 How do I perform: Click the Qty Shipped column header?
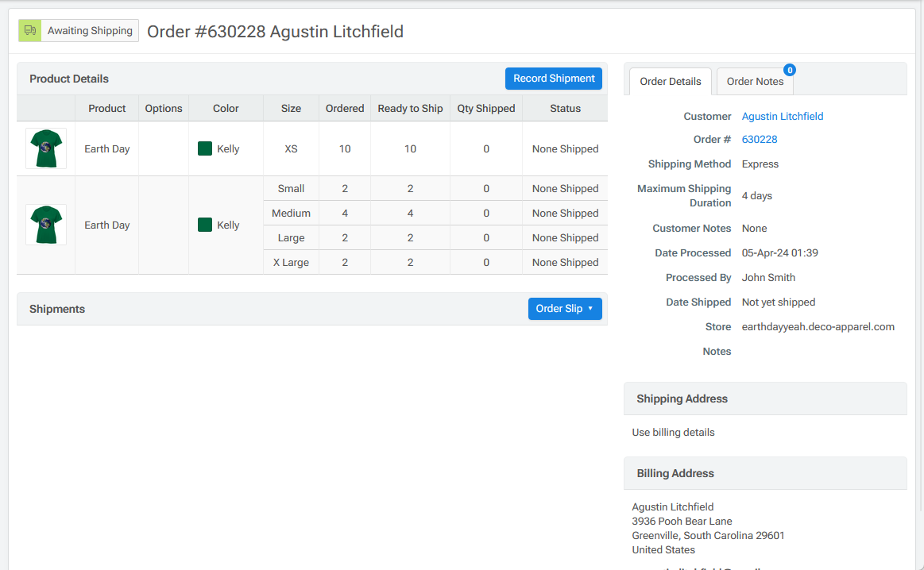click(486, 109)
